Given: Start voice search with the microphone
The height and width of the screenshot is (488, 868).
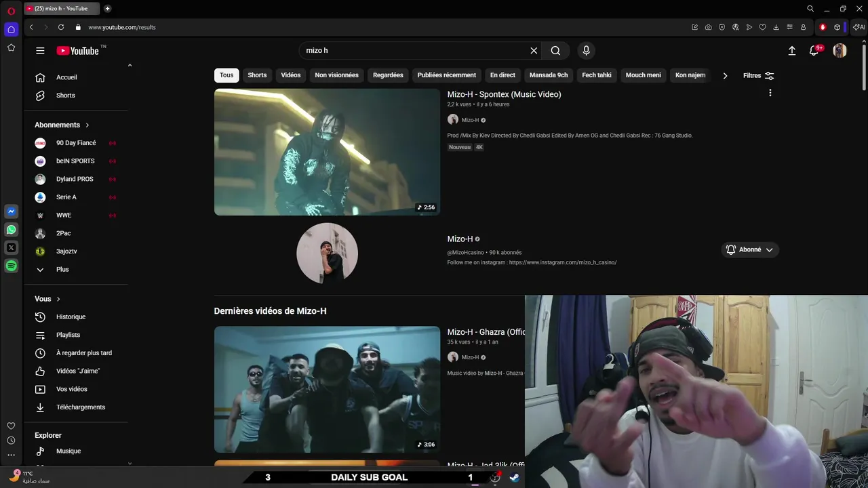Looking at the screenshot, I should point(587,51).
